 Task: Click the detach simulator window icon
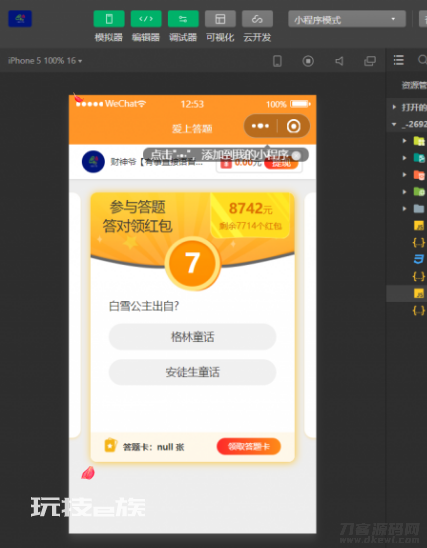[370, 61]
